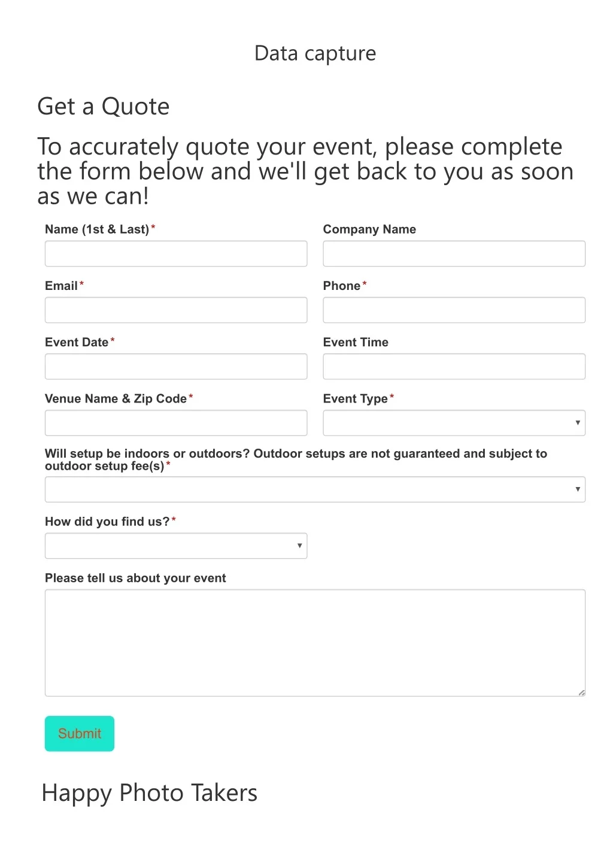Open the 'How did you find us?' dropdown
This screenshot has width=613, height=868.
point(176,546)
